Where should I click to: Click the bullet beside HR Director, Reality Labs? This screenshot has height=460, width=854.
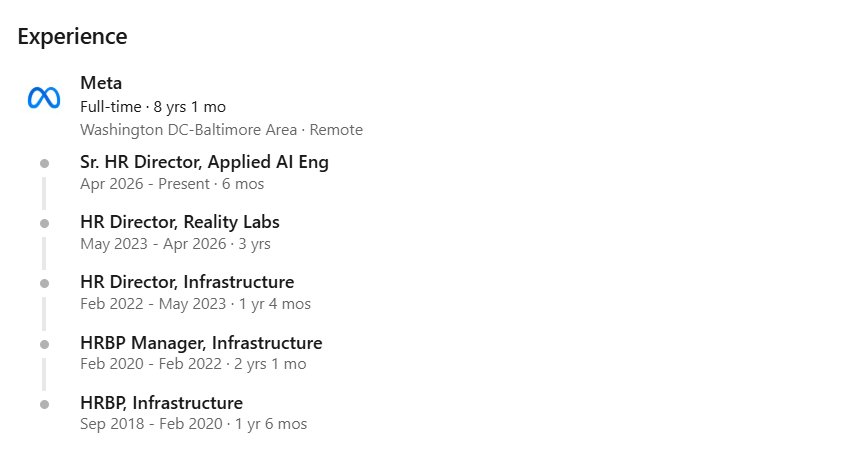(45, 223)
